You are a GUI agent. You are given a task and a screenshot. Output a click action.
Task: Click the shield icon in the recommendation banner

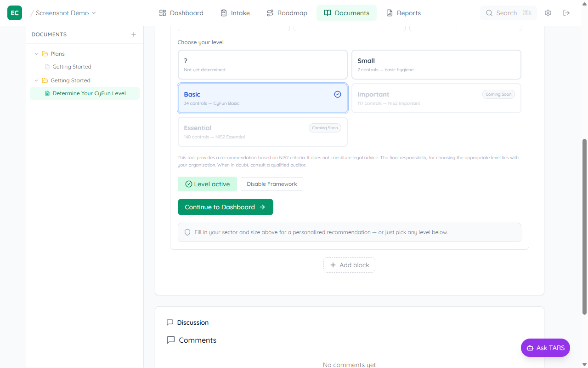187,232
